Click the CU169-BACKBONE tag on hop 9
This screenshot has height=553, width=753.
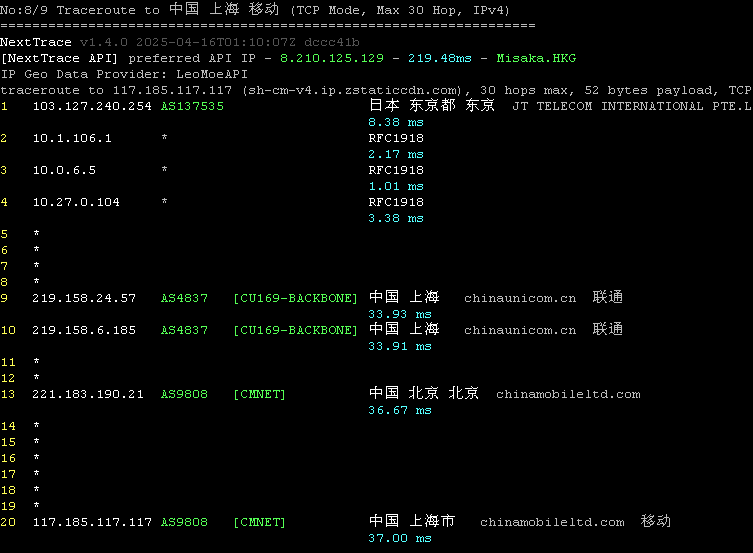[x=294, y=298]
